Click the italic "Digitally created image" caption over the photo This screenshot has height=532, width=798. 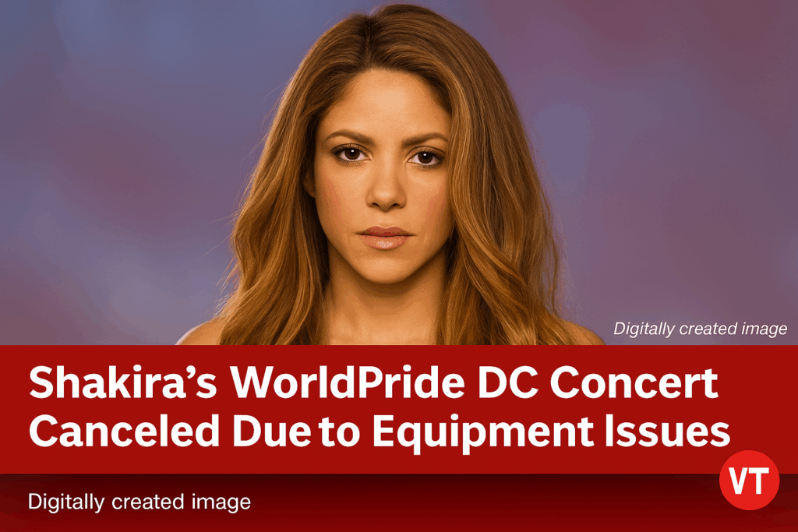pos(701,329)
